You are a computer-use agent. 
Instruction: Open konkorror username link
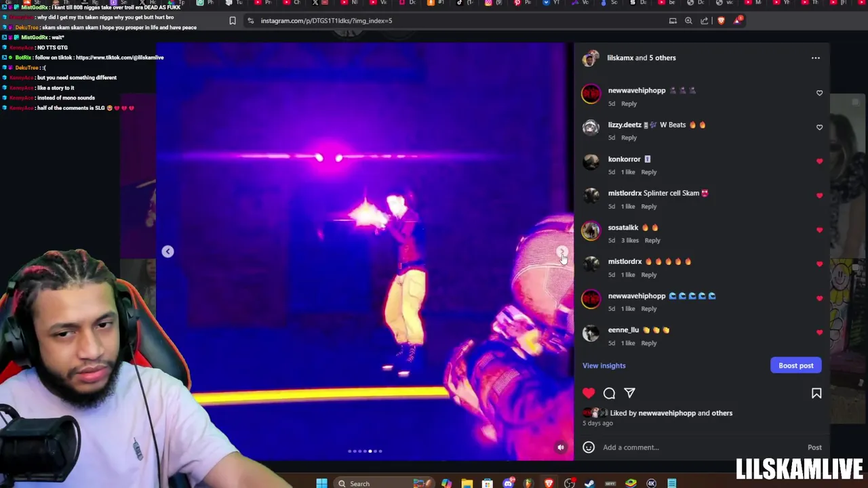pyautogui.click(x=624, y=159)
